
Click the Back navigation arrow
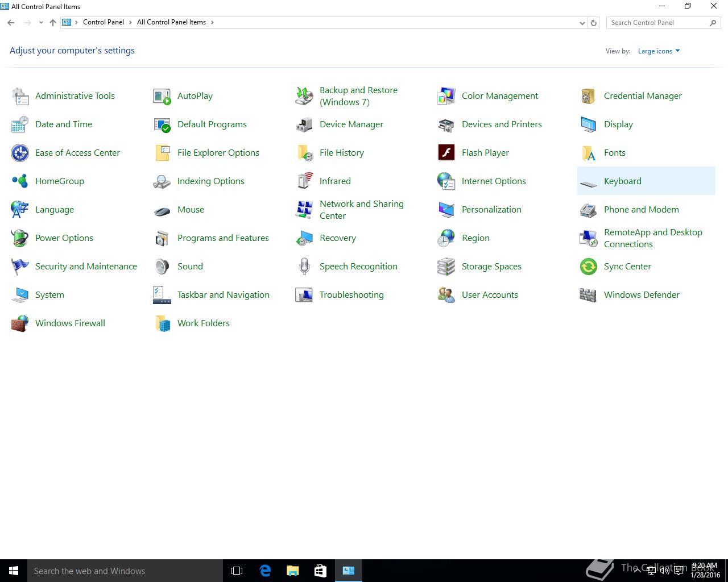click(x=11, y=23)
